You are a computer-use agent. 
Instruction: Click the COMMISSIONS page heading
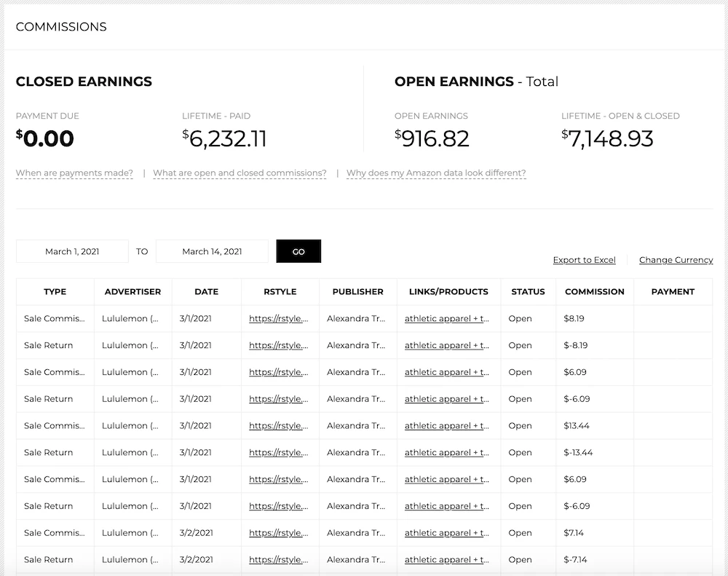coord(61,27)
